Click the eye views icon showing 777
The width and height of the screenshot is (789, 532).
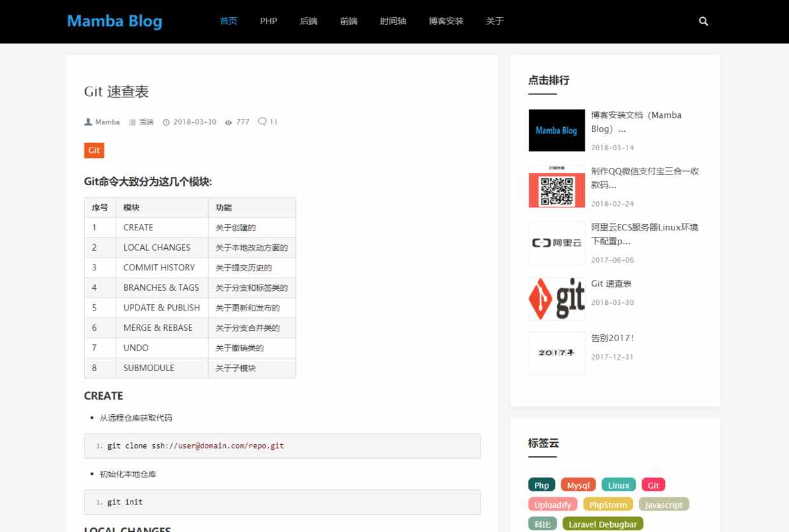[228, 122]
